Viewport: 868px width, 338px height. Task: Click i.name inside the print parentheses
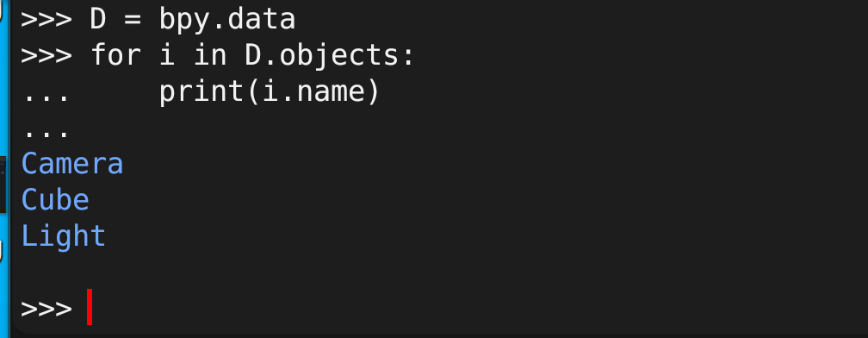(x=313, y=92)
